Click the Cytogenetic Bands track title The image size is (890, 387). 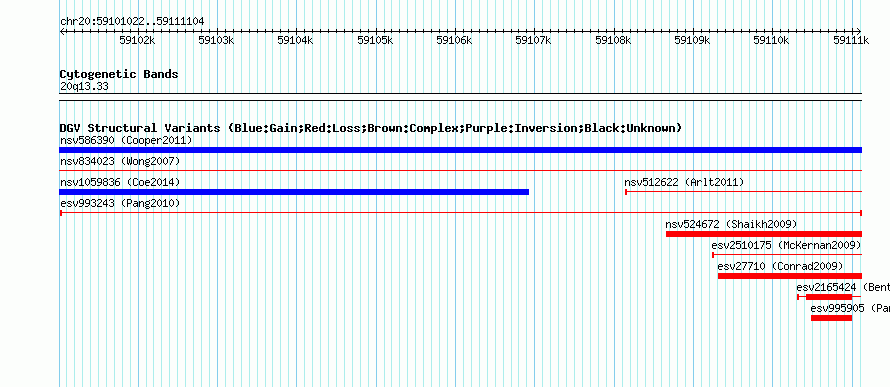click(119, 74)
